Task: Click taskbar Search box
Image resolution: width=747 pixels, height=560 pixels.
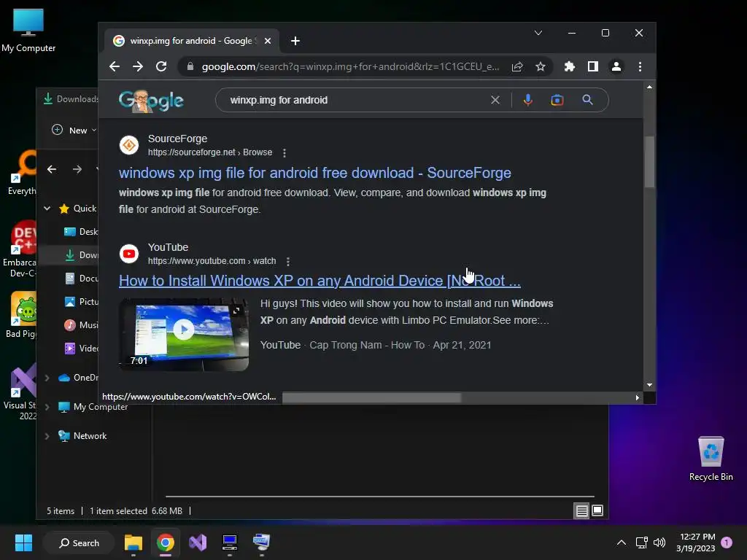Action: (x=79, y=543)
